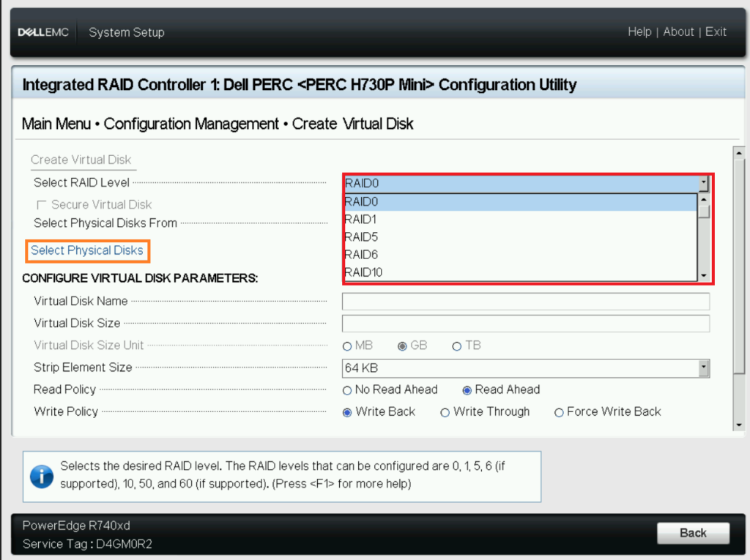Choose RAID1 in the dropdown list
750x560 pixels.
521,220
